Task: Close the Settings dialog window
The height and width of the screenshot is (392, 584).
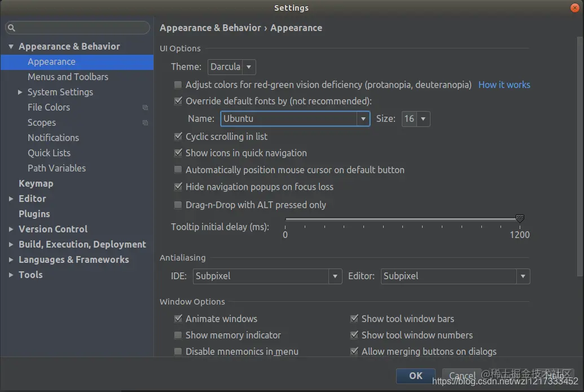Action: 574,8
